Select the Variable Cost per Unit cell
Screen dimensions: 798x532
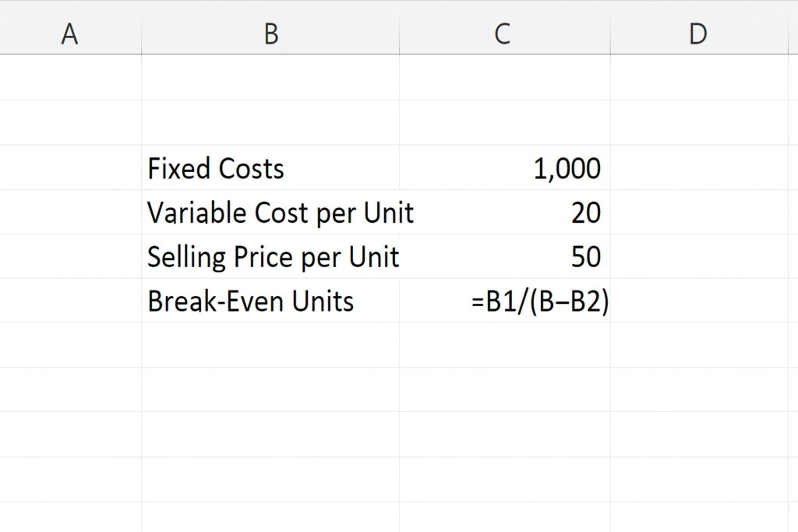[x=270, y=213]
